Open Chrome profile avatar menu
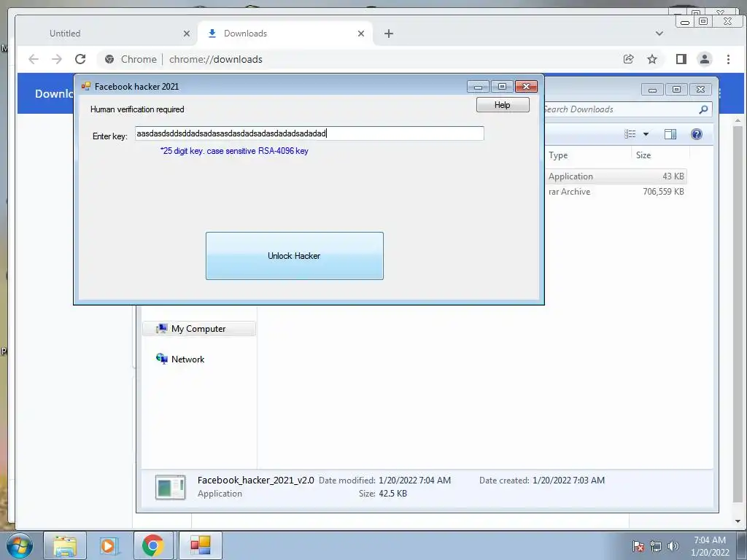Image resolution: width=747 pixels, height=560 pixels. click(x=705, y=59)
